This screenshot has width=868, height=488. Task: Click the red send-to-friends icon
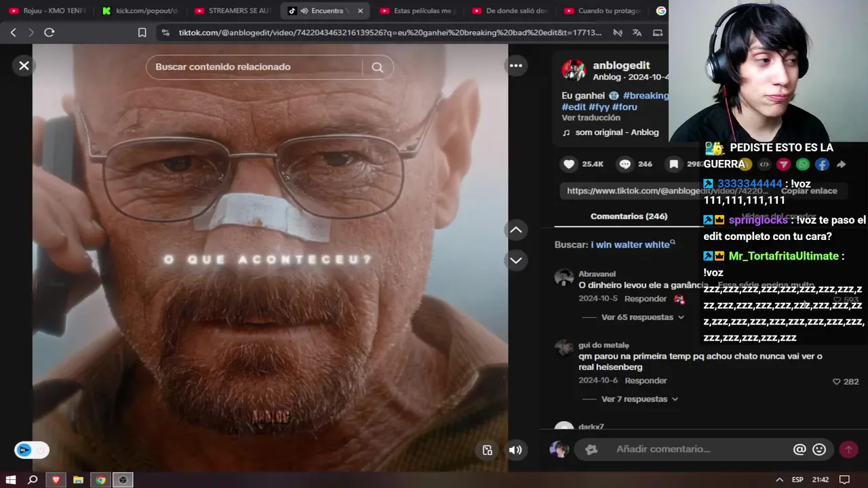coord(783,164)
